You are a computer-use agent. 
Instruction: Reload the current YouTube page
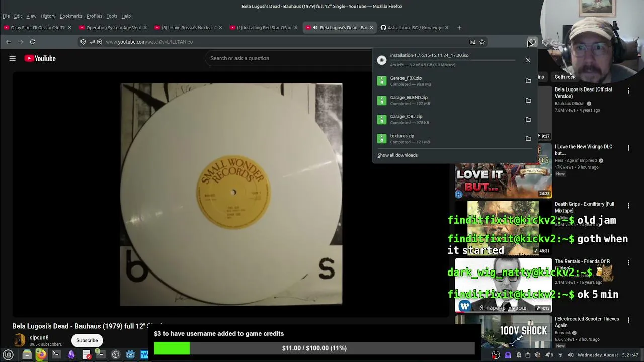point(32,42)
